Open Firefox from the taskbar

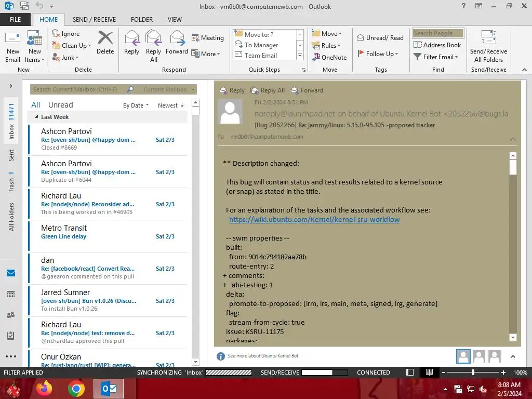44,389
